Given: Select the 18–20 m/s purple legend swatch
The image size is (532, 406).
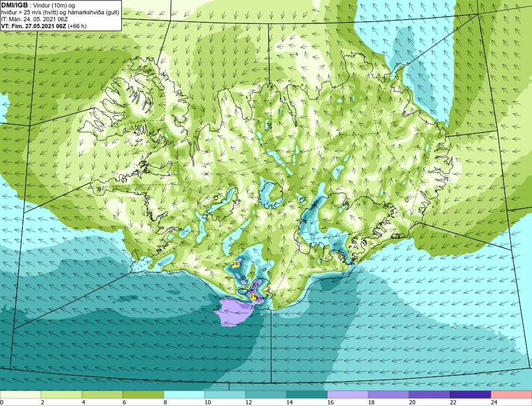Looking at the screenshot, I should pyautogui.click(x=388, y=394).
